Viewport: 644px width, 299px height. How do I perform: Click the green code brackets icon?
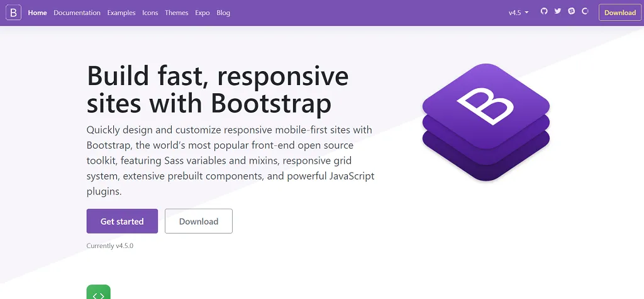(99, 292)
